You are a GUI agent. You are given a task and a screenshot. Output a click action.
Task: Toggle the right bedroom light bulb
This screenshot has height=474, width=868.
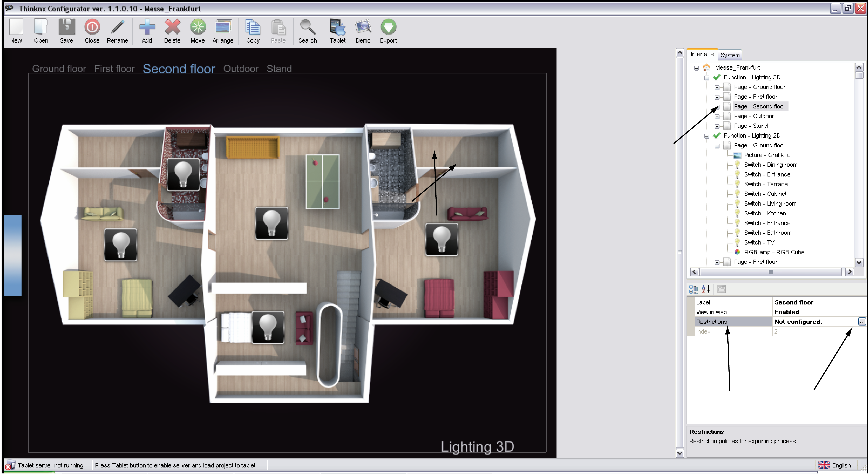pos(442,239)
